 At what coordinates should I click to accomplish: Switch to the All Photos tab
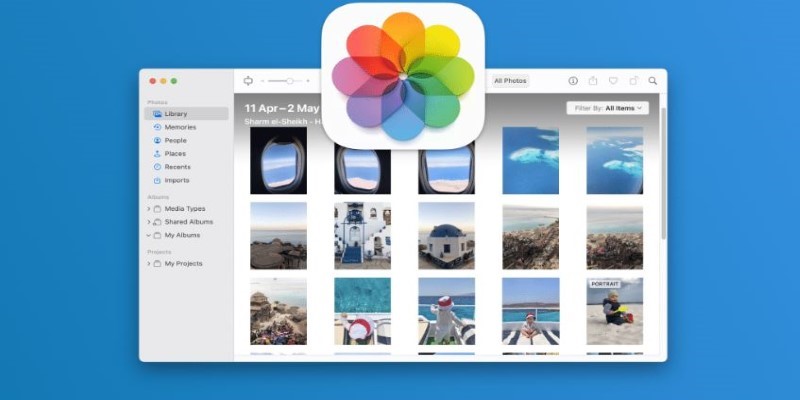tap(510, 81)
